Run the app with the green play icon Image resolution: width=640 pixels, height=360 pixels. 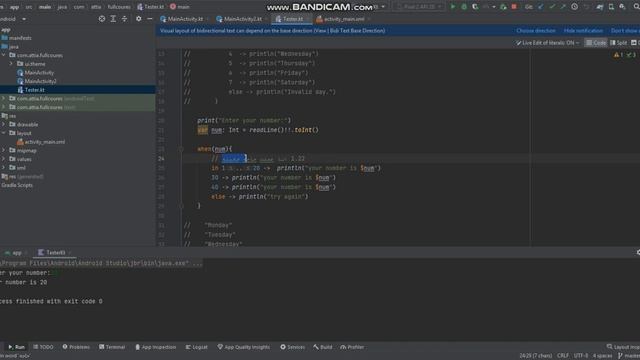(453, 7)
